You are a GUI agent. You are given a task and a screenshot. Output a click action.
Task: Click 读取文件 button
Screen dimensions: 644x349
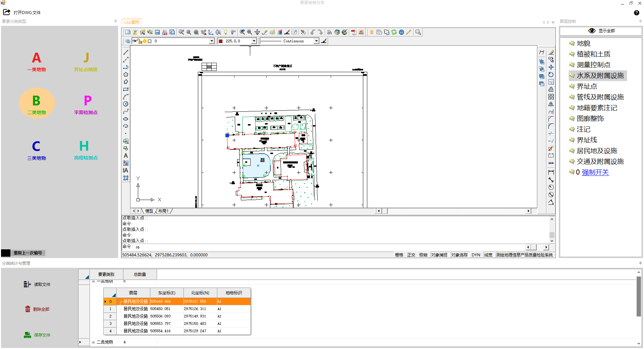point(37,285)
